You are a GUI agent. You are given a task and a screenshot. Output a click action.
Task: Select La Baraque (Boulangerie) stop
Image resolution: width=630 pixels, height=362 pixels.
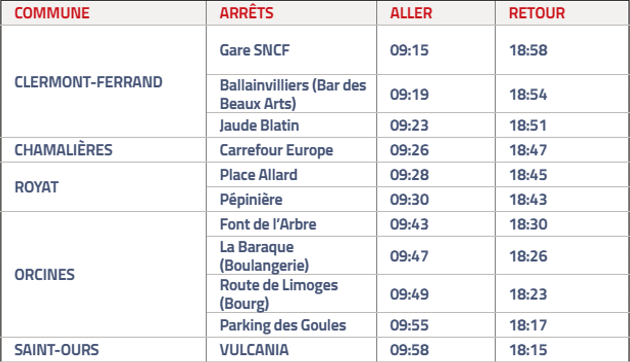pyautogui.click(x=264, y=256)
